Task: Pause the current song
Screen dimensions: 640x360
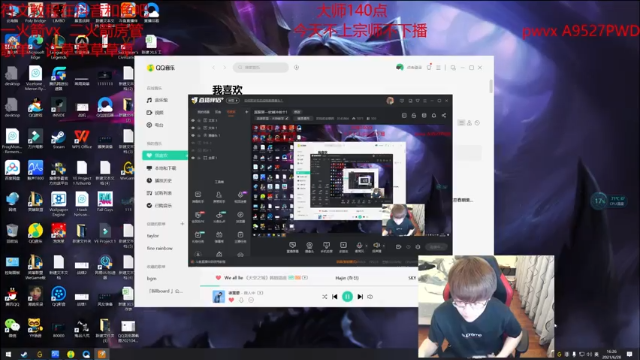Action: [347, 297]
